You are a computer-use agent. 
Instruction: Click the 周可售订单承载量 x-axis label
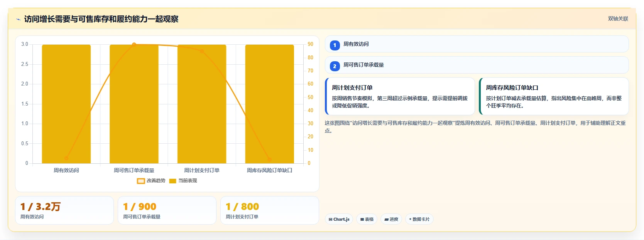pos(134,170)
